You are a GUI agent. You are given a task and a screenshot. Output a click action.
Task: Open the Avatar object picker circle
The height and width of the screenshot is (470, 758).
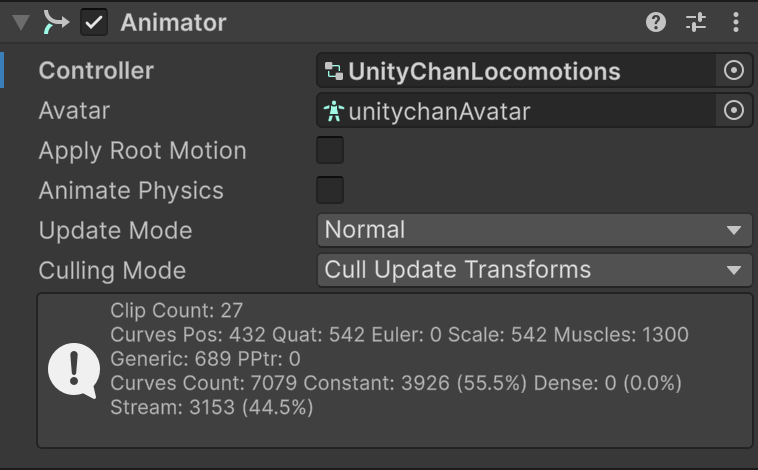pyautogui.click(x=734, y=111)
